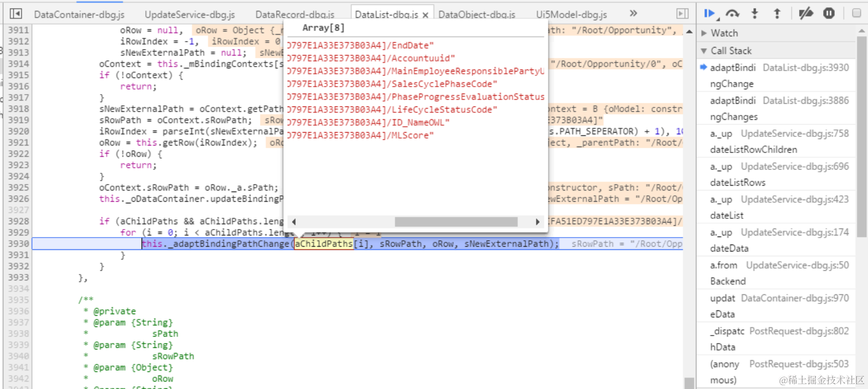Click the PhaseProgressEvaluationStatus array entry
Viewport: 868px width, 389px height.
(x=416, y=97)
